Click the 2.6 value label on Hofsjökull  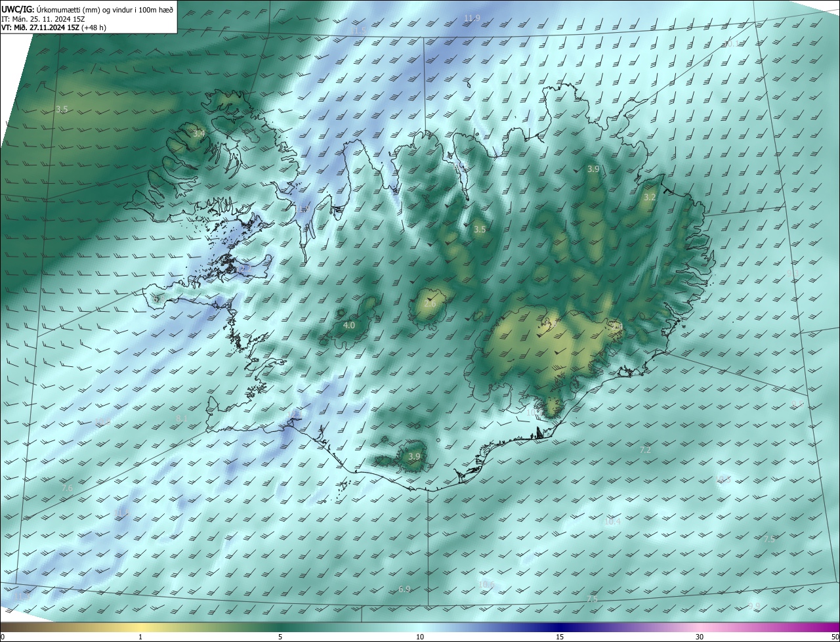[x=430, y=304]
